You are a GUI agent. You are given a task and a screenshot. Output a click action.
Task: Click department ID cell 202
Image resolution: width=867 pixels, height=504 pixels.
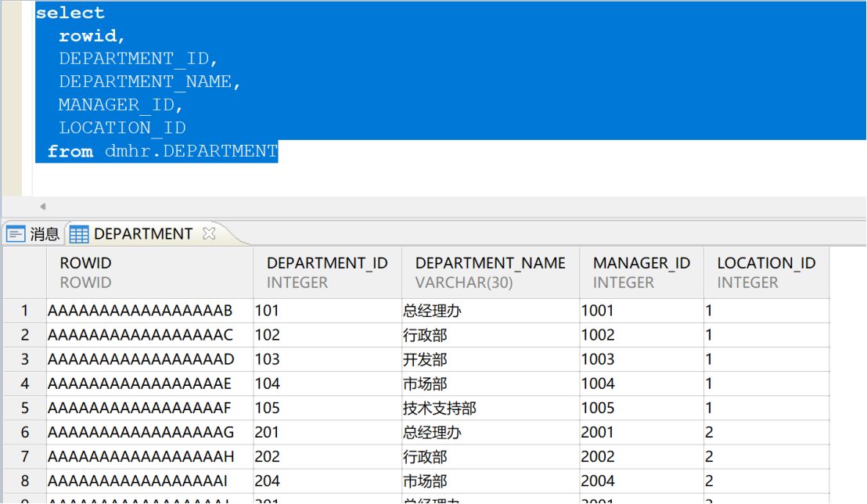[327, 457]
